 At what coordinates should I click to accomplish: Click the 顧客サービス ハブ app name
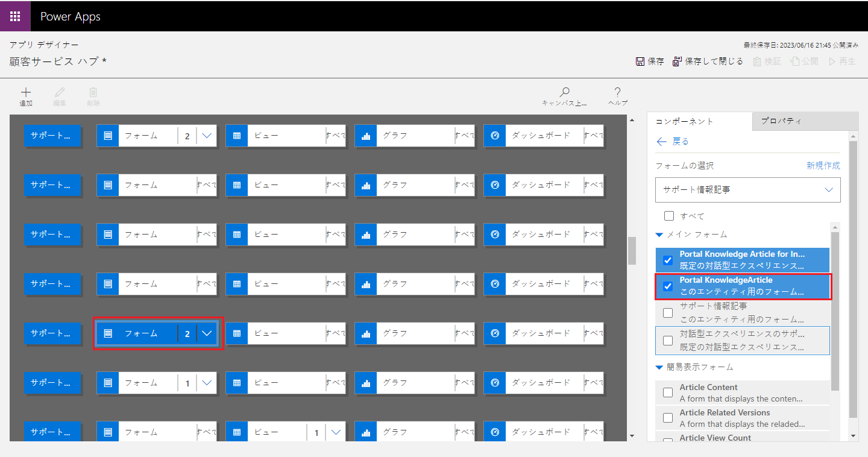click(58, 61)
